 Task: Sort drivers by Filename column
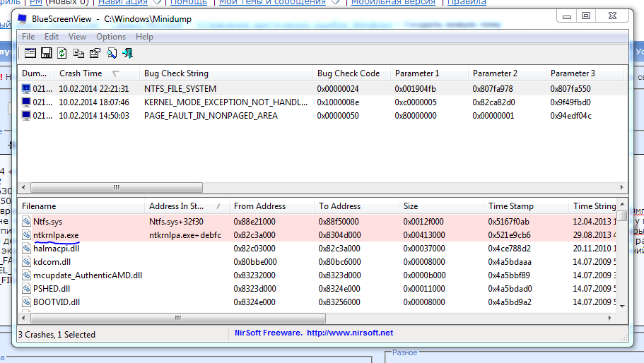point(81,206)
